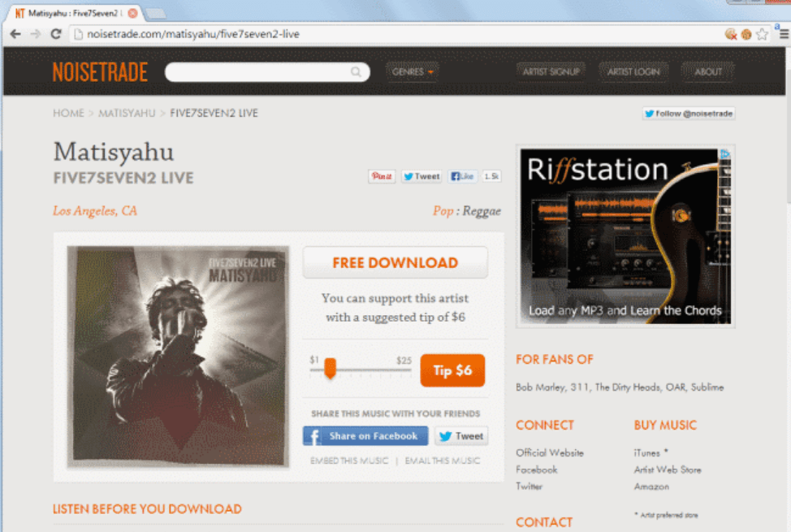This screenshot has width=791, height=532.
Task: Click the tip amount slider handle
Action: tap(330, 370)
